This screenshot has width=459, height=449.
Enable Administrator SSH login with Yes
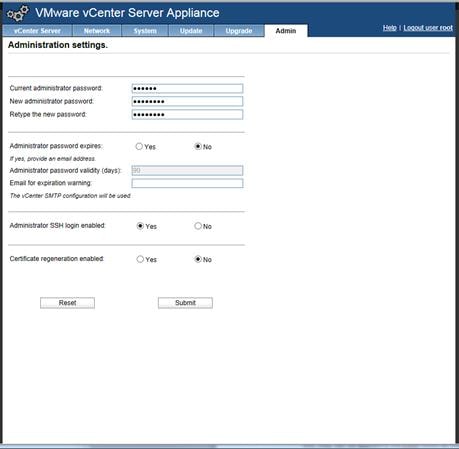[140, 226]
